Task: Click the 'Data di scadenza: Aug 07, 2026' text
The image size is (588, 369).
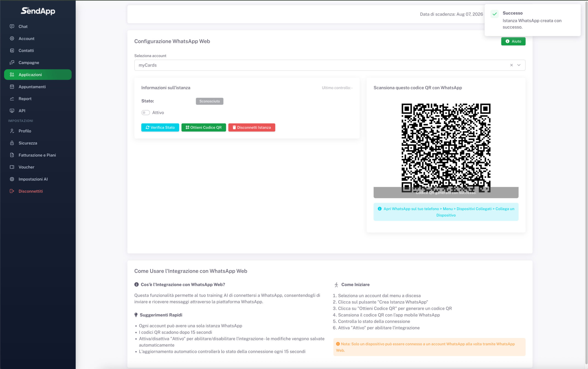Action: 451,14
